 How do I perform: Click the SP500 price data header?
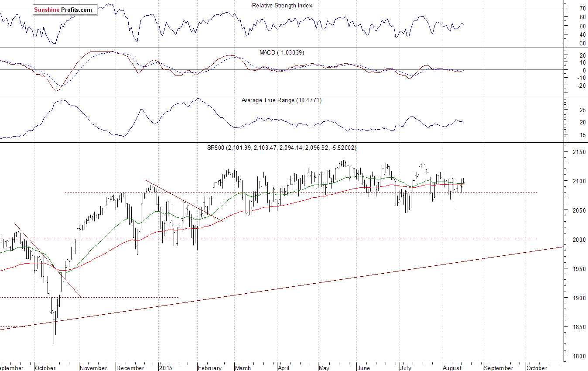tap(282, 148)
